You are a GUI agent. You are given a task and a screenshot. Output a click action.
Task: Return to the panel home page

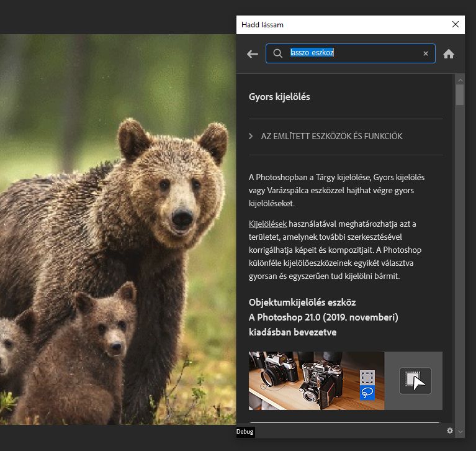click(449, 54)
